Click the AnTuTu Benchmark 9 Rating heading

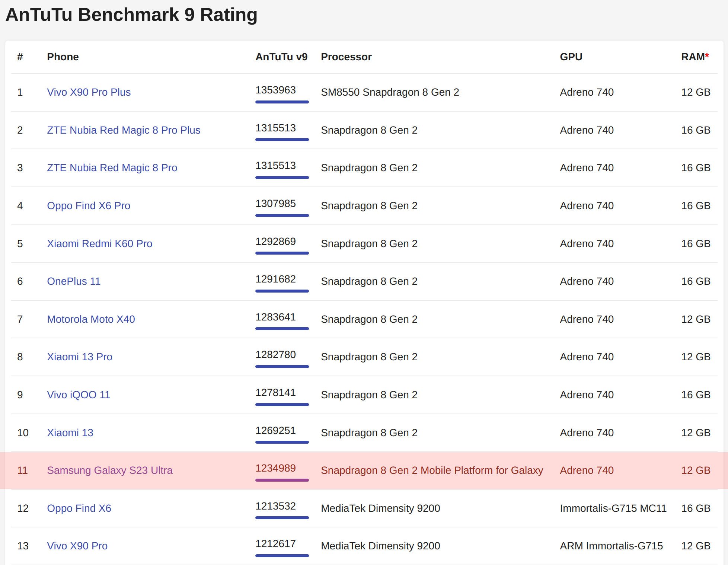131,15
